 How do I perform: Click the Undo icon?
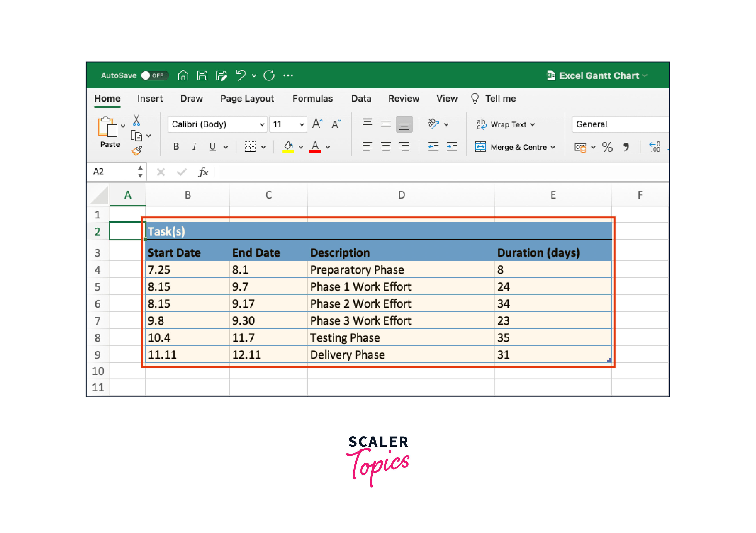pos(241,75)
